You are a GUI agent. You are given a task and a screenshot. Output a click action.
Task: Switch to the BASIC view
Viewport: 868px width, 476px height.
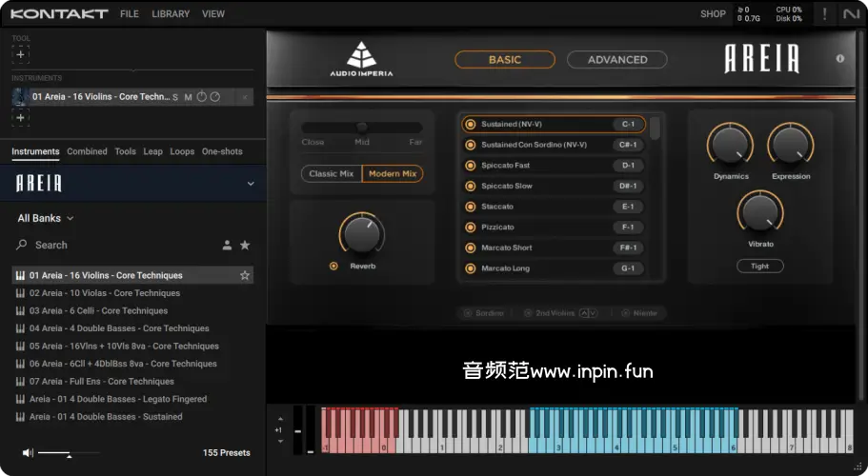point(505,60)
